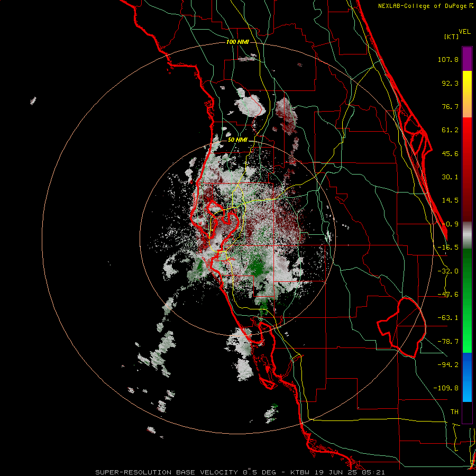
Task: Click the -16.5 velocity scale value
Action: [448, 248]
